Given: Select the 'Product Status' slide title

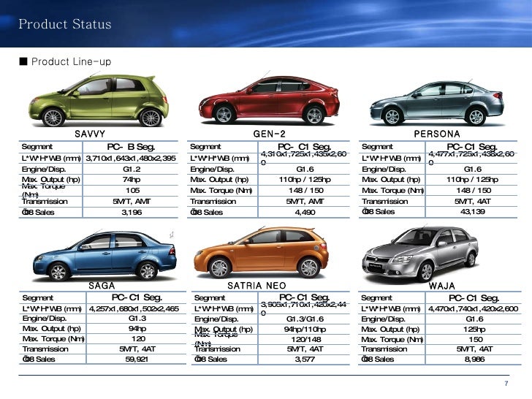Looking at the screenshot, I should (65, 24).
